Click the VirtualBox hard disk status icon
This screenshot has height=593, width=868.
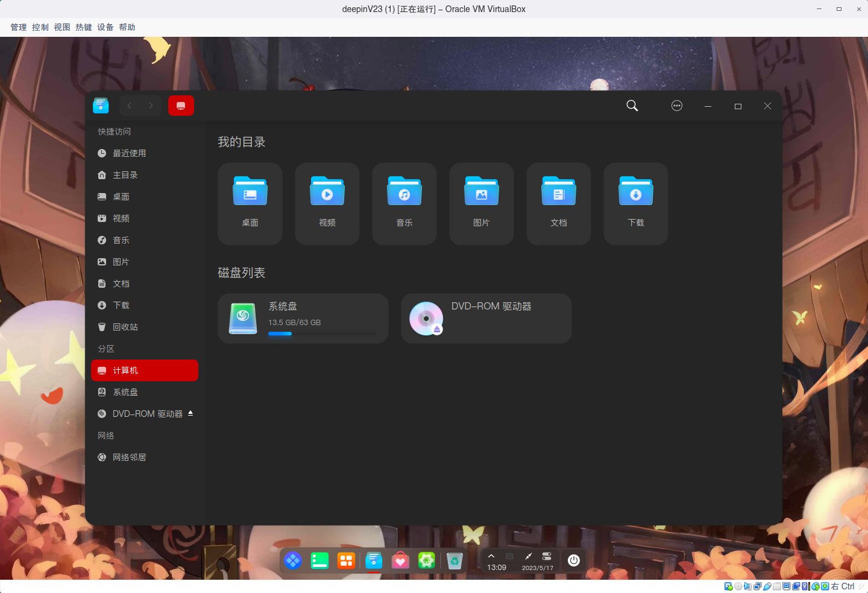tap(729, 586)
